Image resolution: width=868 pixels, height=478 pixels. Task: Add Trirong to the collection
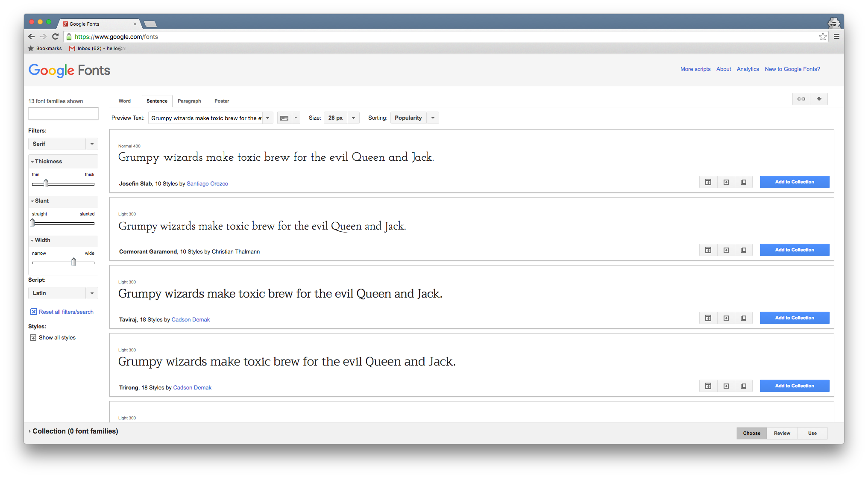coord(795,386)
